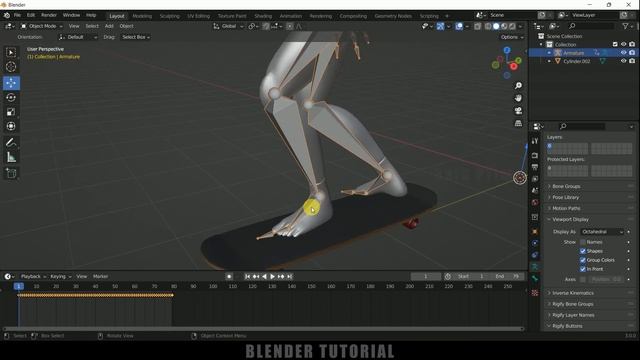The image size is (640, 360).
Task: Click the outliner search field
Action: coord(591,26)
